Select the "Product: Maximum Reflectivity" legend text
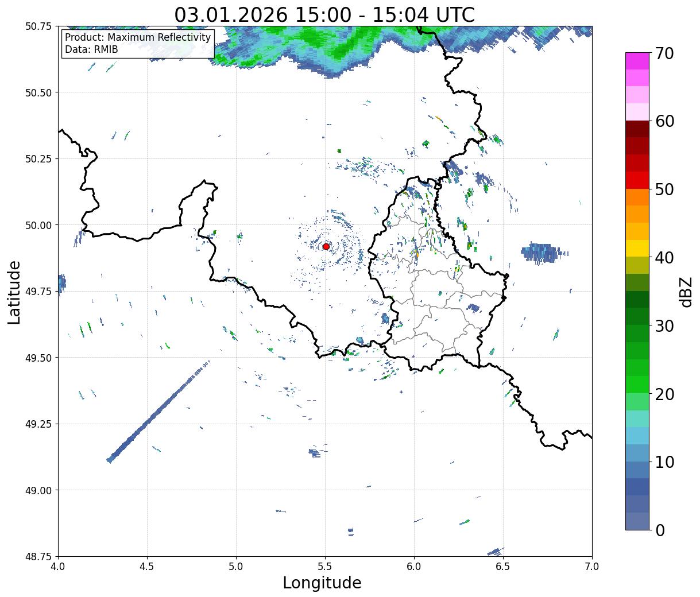This screenshot has width=700, height=597. [x=138, y=37]
